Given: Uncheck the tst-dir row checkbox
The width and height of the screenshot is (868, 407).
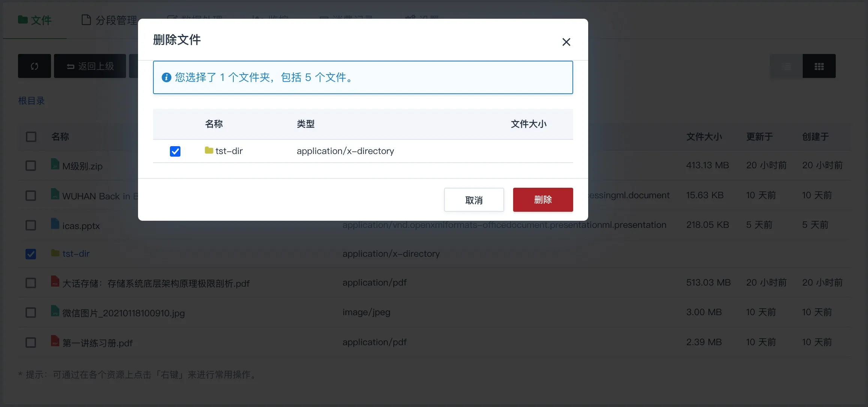Looking at the screenshot, I should pos(31,254).
